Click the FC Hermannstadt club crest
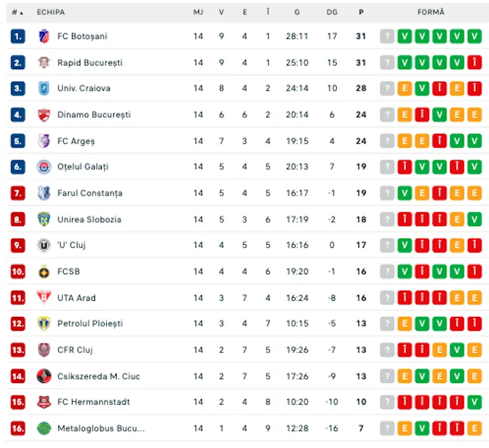This screenshot has height=448, width=489. click(44, 402)
